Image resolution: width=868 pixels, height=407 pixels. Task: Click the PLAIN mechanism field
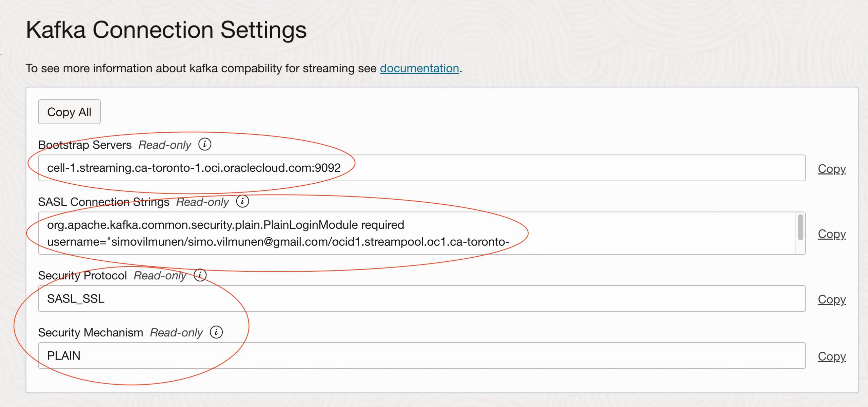tap(421, 356)
